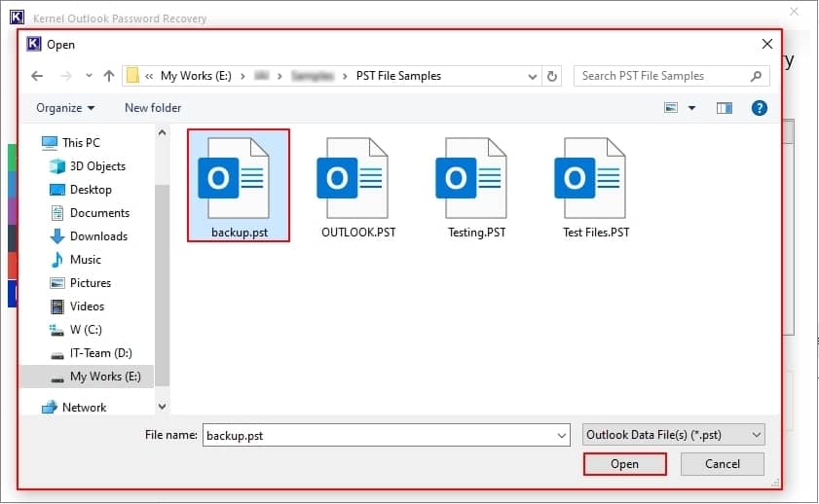The height and width of the screenshot is (504, 819).
Task: Click the Search PST File Samples field
Action: click(662, 76)
